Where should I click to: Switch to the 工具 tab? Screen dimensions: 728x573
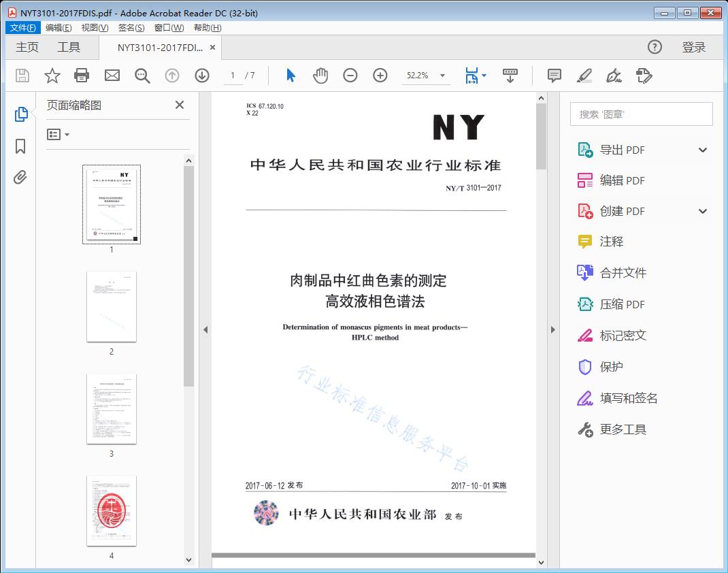(x=69, y=47)
